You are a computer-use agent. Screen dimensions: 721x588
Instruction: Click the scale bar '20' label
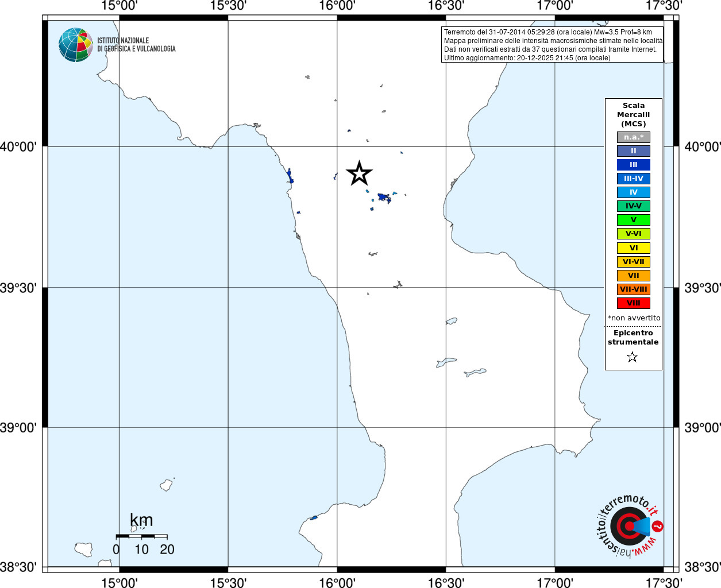(167, 550)
